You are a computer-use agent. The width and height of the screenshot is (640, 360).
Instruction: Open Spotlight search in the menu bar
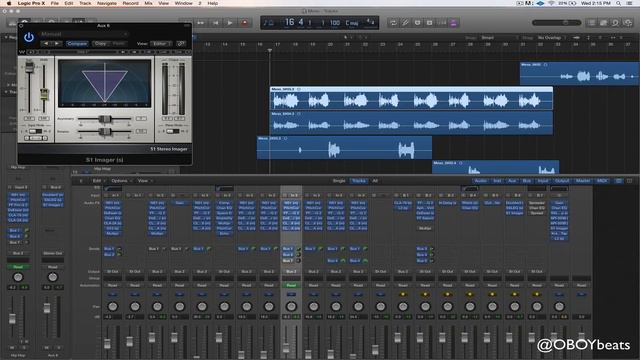(618, 3)
